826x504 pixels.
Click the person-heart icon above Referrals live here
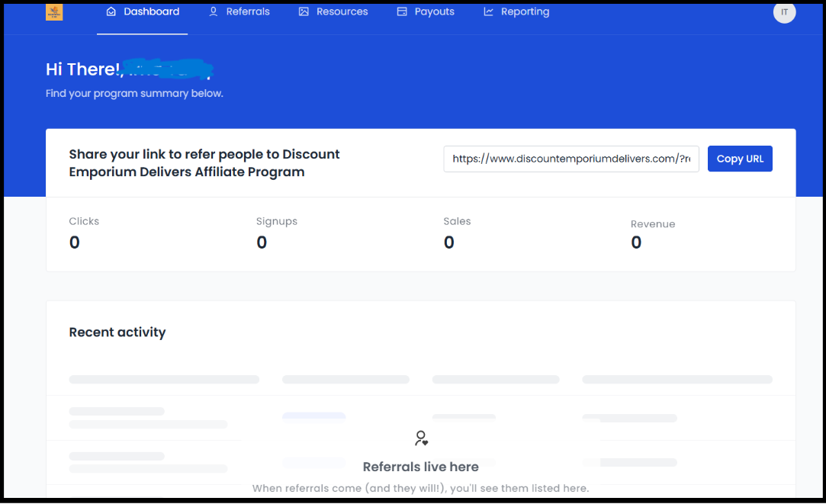(421, 438)
